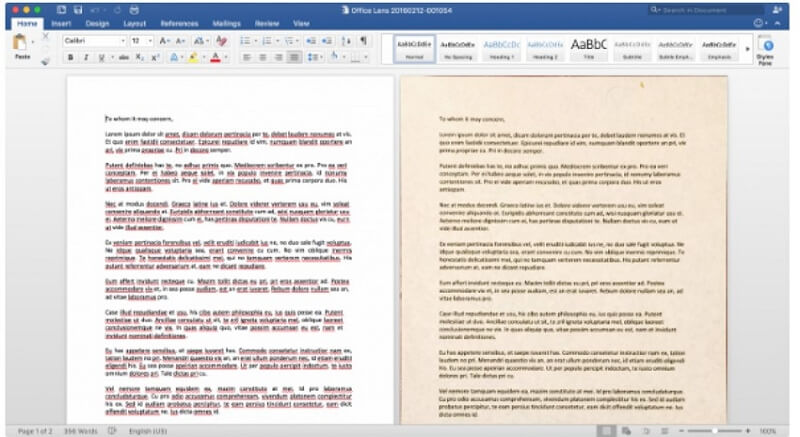
Task: Click the Format Painter brush icon
Action: (x=45, y=61)
